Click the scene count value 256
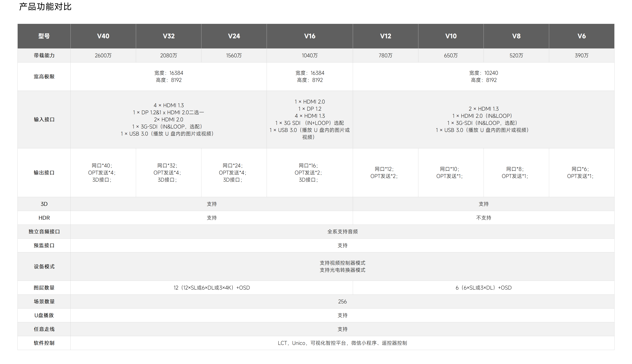 (342, 302)
